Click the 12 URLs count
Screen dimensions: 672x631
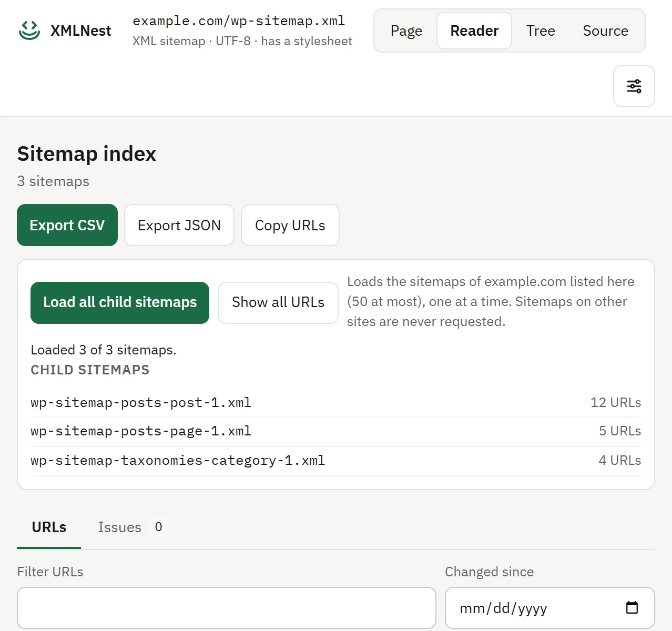point(616,403)
